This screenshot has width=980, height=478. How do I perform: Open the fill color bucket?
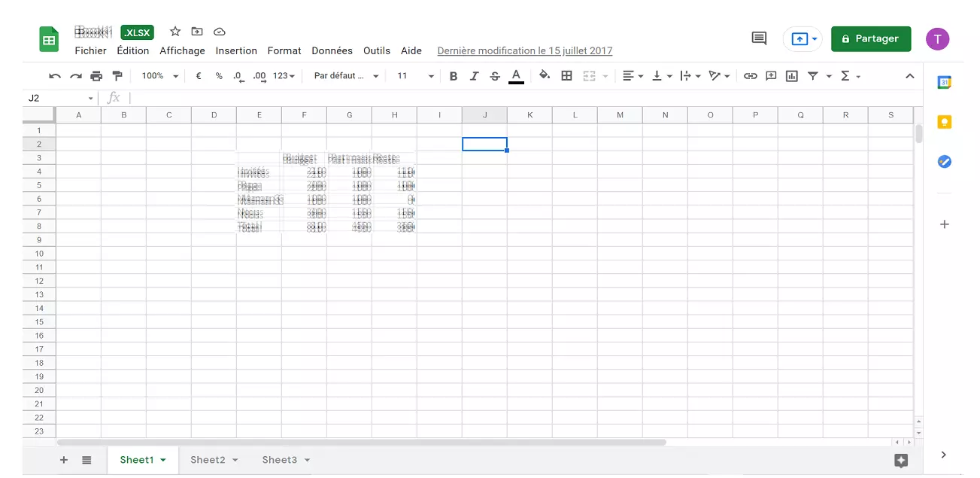point(545,75)
